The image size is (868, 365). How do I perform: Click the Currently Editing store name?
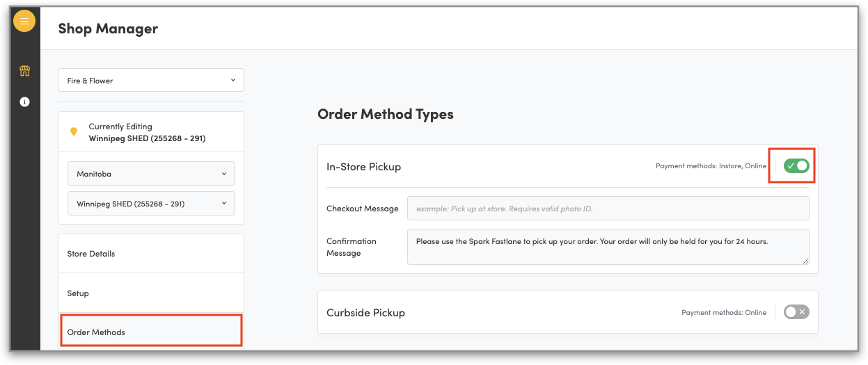(x=147, y=138)
